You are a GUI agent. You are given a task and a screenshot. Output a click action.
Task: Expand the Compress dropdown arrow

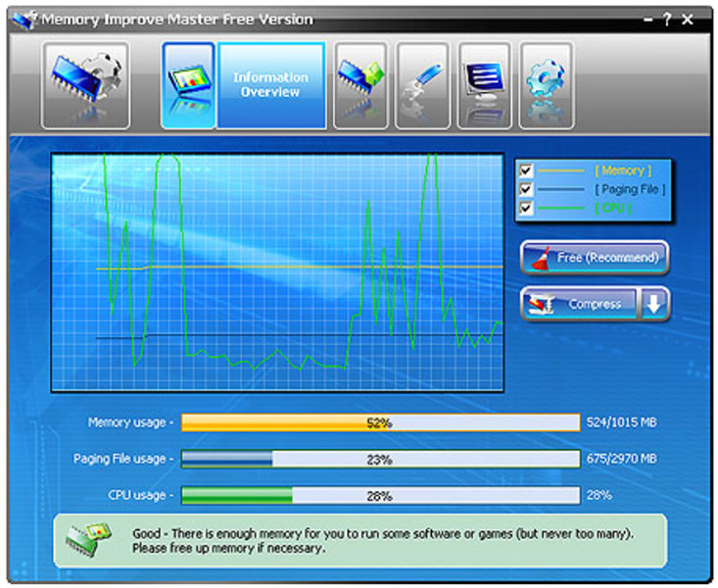click(654, 304)
